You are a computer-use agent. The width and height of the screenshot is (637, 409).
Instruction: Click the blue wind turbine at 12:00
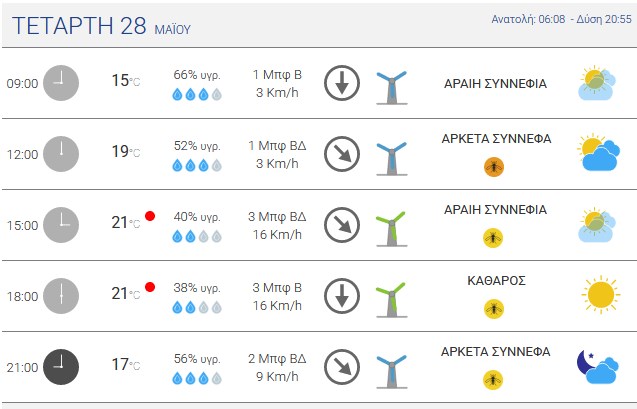point(392,158)
